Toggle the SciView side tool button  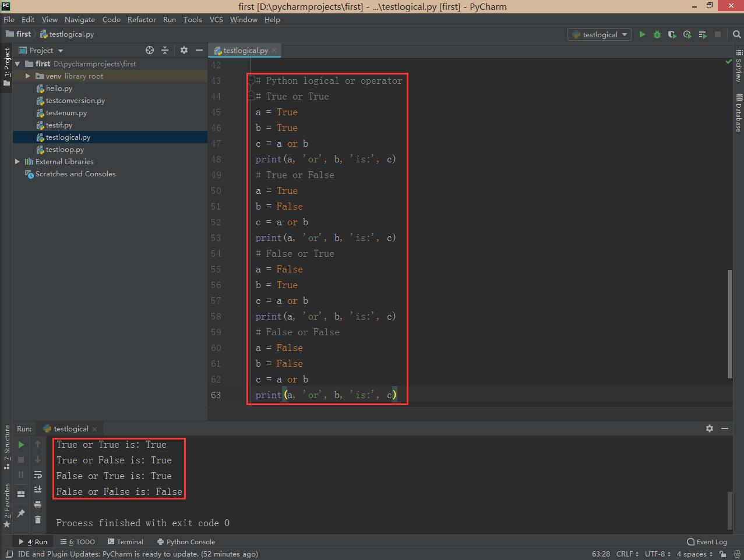coord(739,66)
